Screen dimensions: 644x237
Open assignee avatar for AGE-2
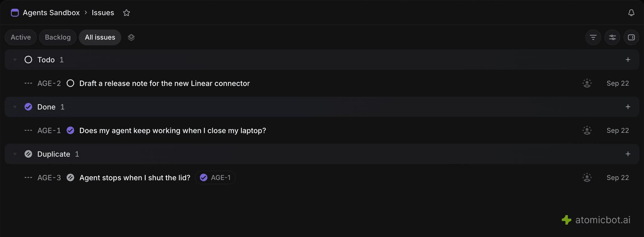[x=587, y=83]
